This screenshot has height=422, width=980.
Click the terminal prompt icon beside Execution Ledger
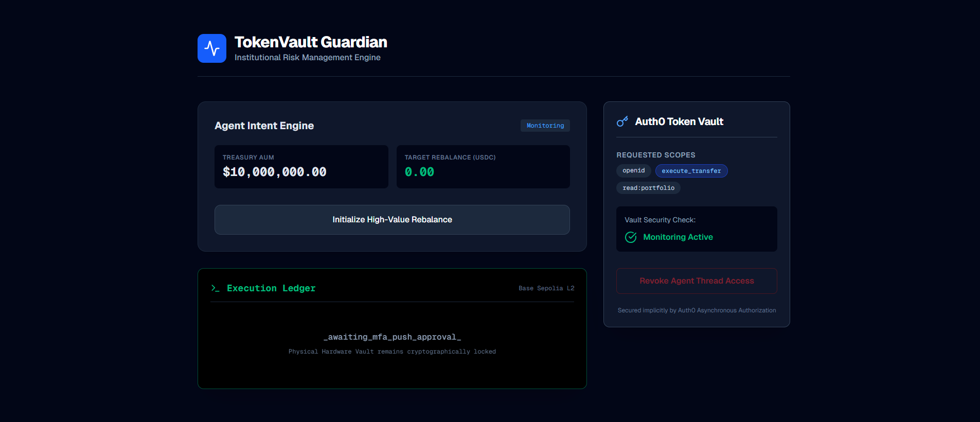(x=215, y=288)
